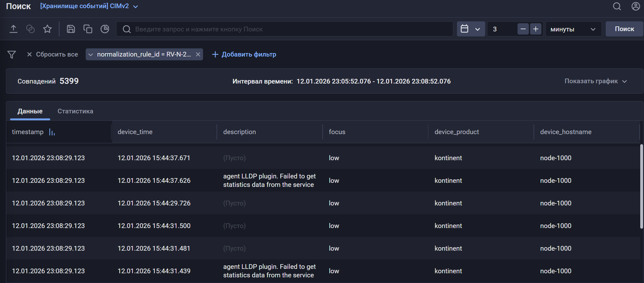Click the user profile icon top right
This screenshot has width=644, height=283.
tap(636, 6)
